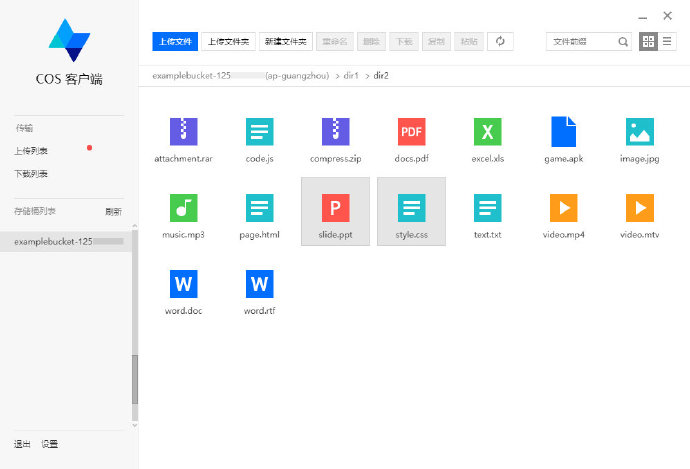Click the game.apk file icon
This screenshot has width=690, height=469.
(563, 132)
